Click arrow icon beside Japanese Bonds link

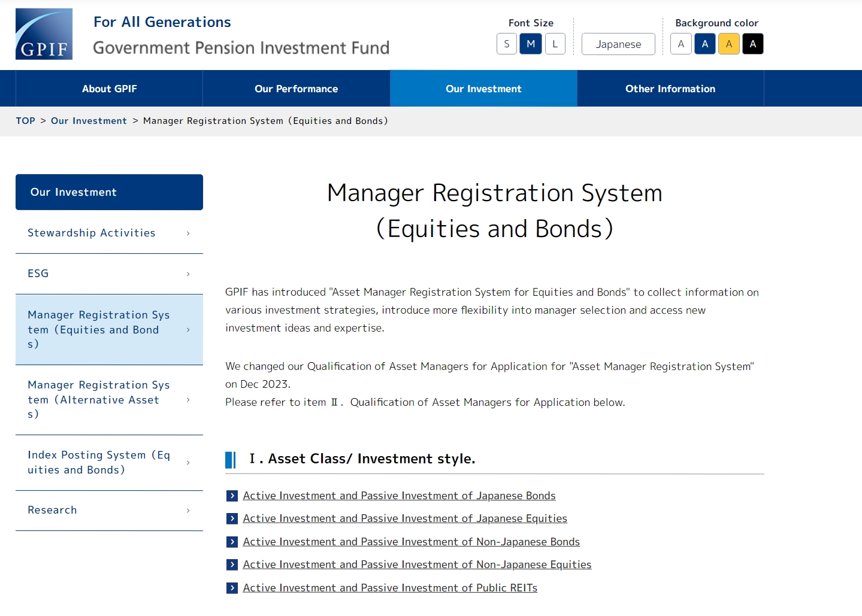point(232,496)
